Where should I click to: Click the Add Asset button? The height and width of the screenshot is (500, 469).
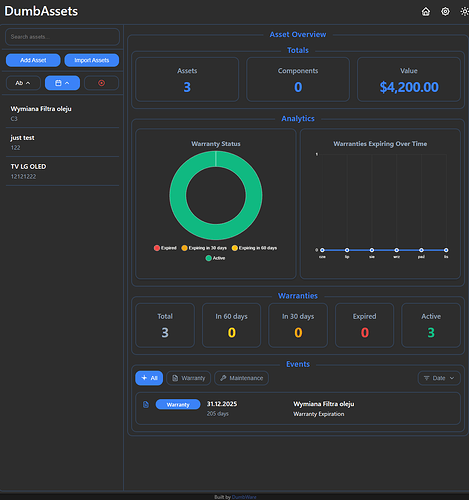click(x=33, y=60)
